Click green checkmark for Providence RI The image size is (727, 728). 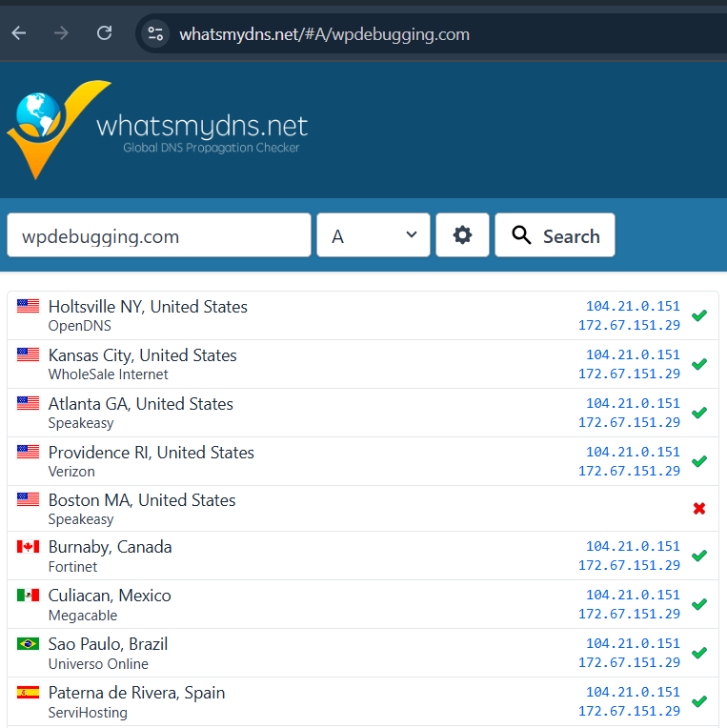pyautogui.click(x=699, y=461)
